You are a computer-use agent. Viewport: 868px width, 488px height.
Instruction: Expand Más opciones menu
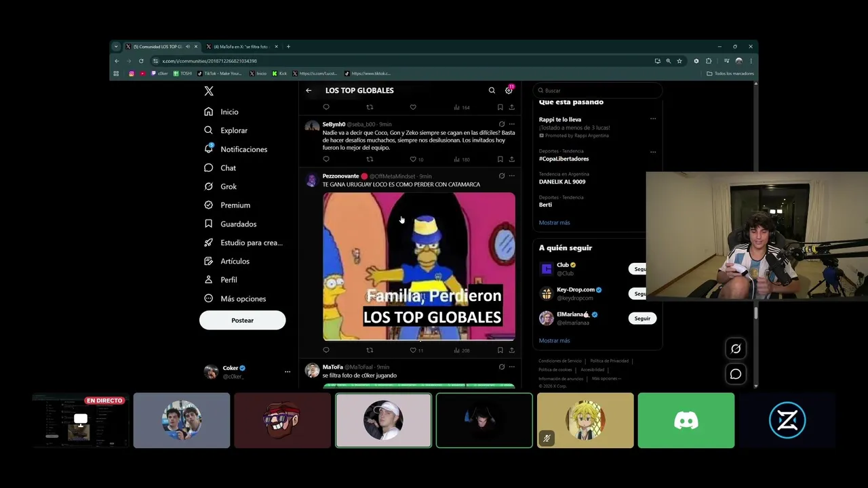pos(235,299)
